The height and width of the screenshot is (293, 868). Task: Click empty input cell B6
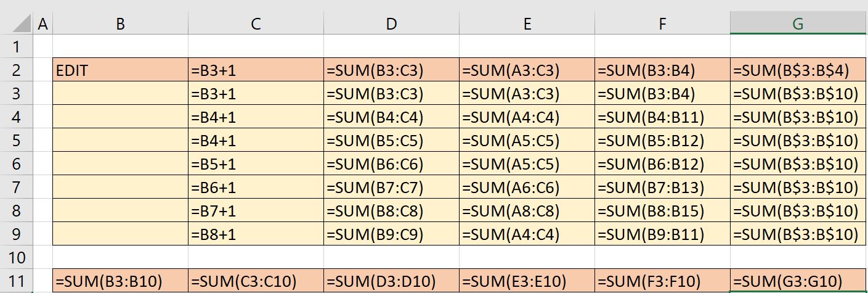coord(120,164)
